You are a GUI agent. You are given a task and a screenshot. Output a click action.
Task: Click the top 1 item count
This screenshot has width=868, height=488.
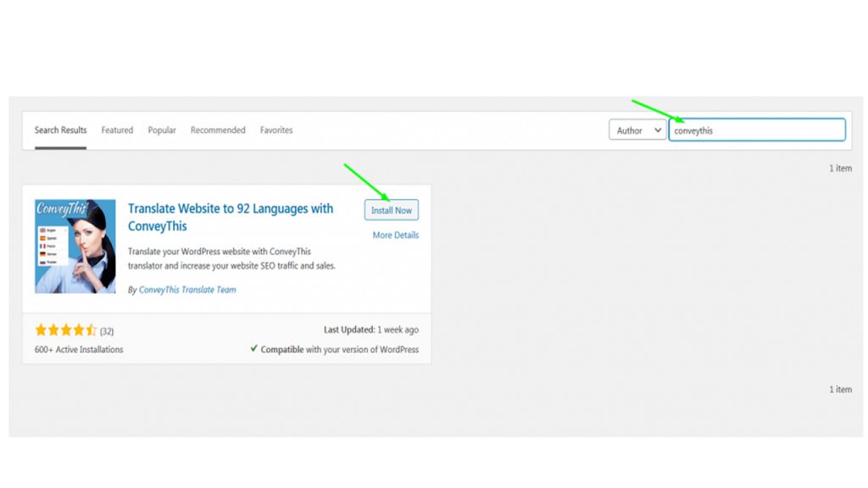point(840,169)
